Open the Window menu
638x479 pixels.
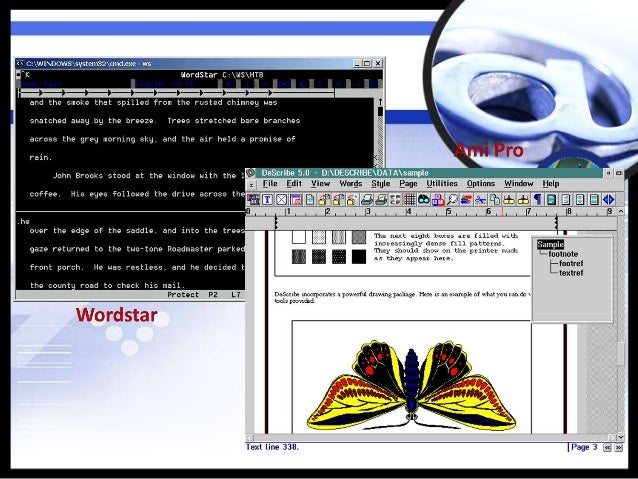click(x=519, y=184)
